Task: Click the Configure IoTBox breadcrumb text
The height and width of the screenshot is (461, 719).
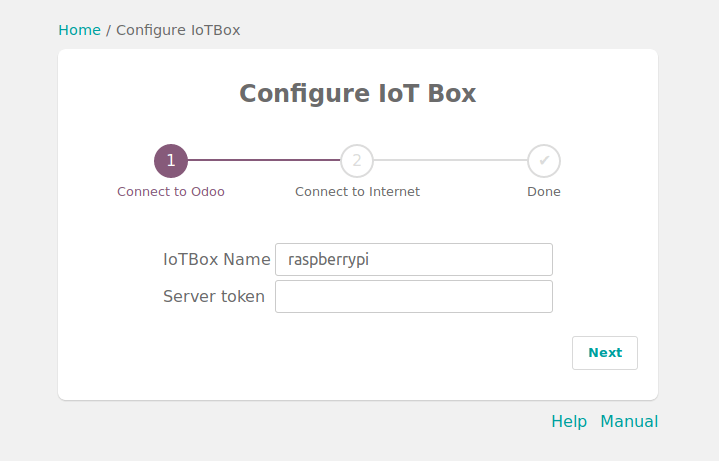Action: point(178,30)
